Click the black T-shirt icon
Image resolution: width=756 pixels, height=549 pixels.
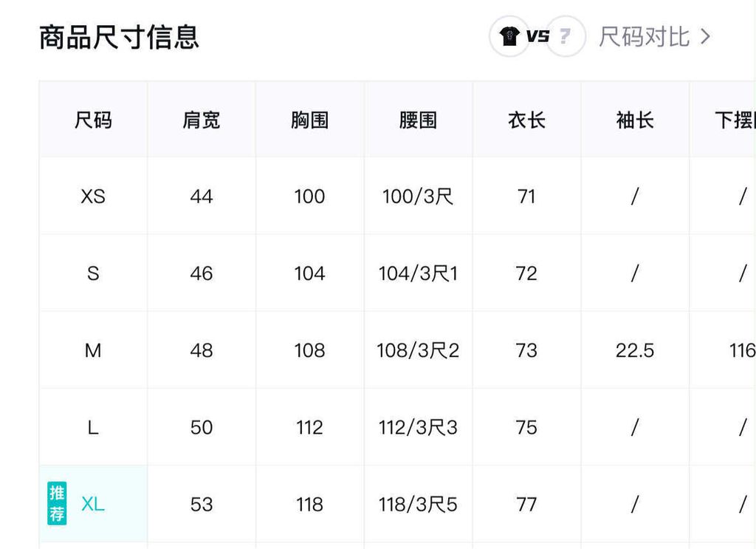click(509, 36)
